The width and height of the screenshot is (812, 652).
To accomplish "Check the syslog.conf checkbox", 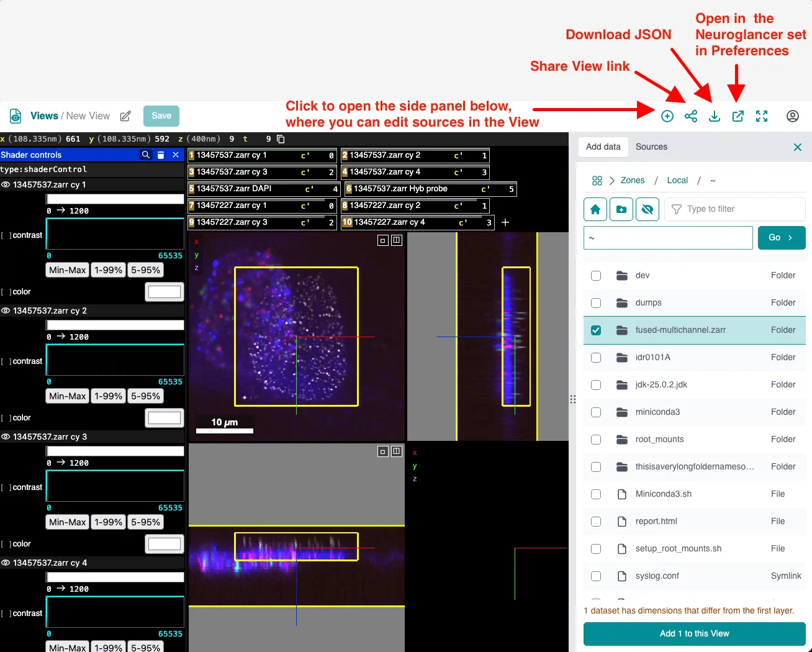I will click(x=596, y=576).
